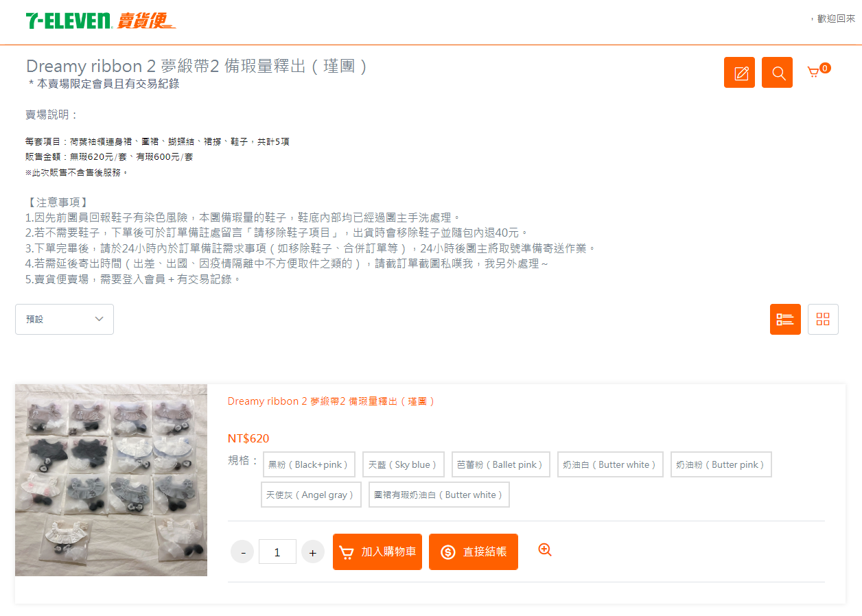
Task: Click the orange search magnifier button
Action: (x=777, y=73)
